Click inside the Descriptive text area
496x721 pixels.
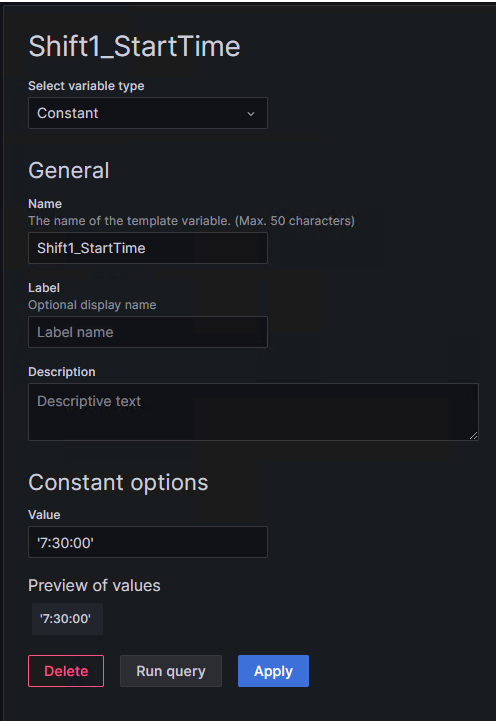click(253, 412)
